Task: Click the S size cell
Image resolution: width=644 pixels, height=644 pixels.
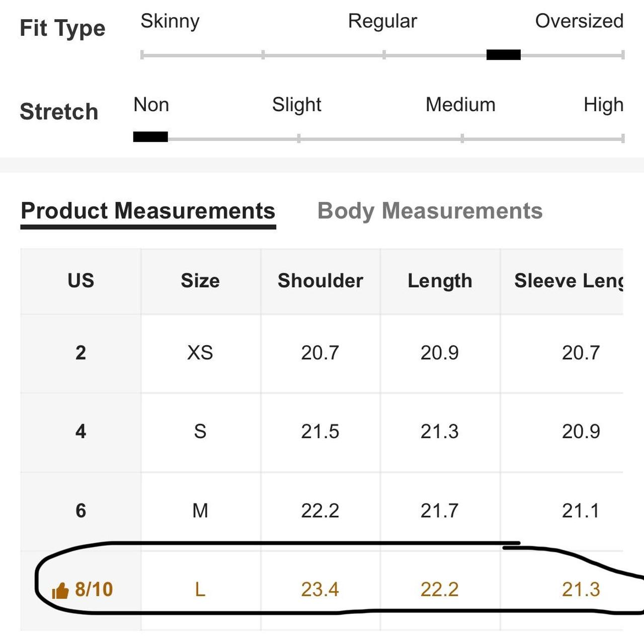Action: coord(200,432)
